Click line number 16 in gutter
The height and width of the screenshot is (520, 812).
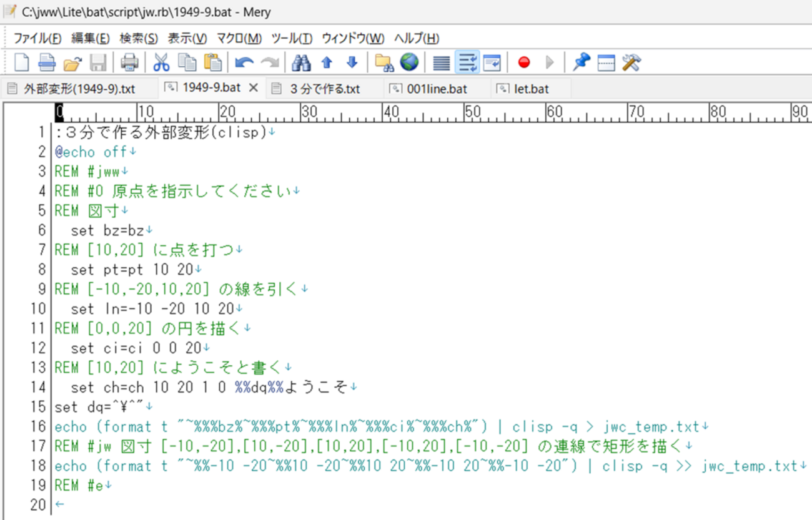click(x=39, y=426)
